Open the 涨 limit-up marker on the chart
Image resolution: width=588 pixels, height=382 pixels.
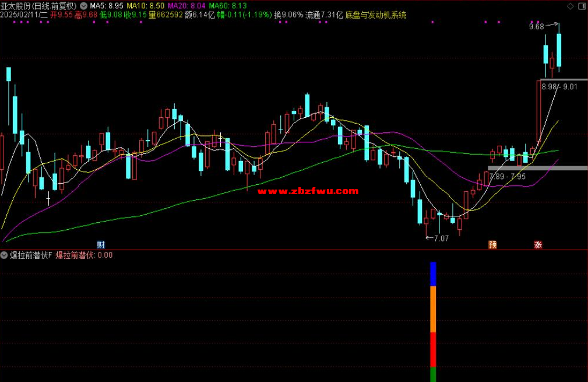538,245
